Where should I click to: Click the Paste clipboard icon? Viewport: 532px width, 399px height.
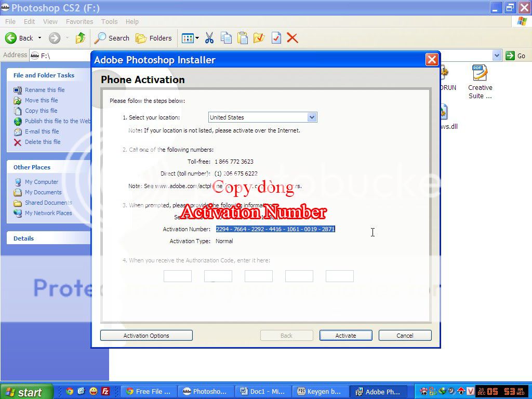point(242,38)
